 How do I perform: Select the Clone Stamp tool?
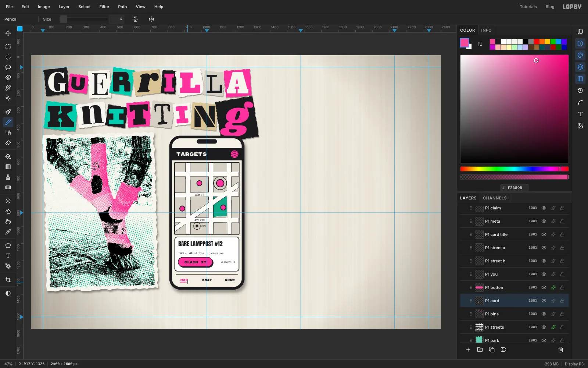8,177
